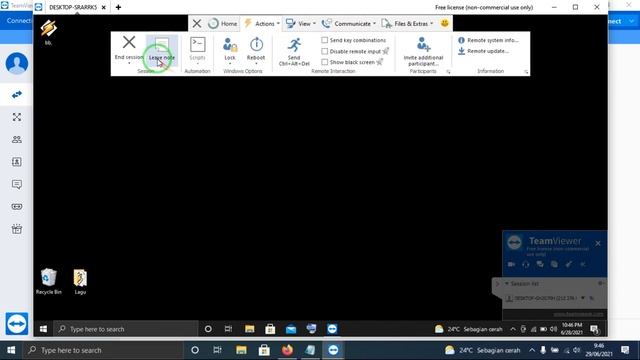Click remote Start button
640x360 pixels.
click(x=43, y=329)
